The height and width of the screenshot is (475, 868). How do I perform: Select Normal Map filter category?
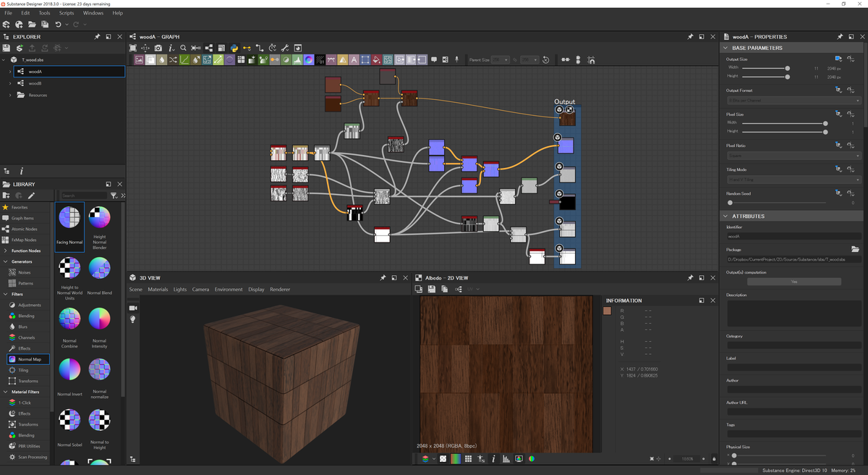click(29, 359)
